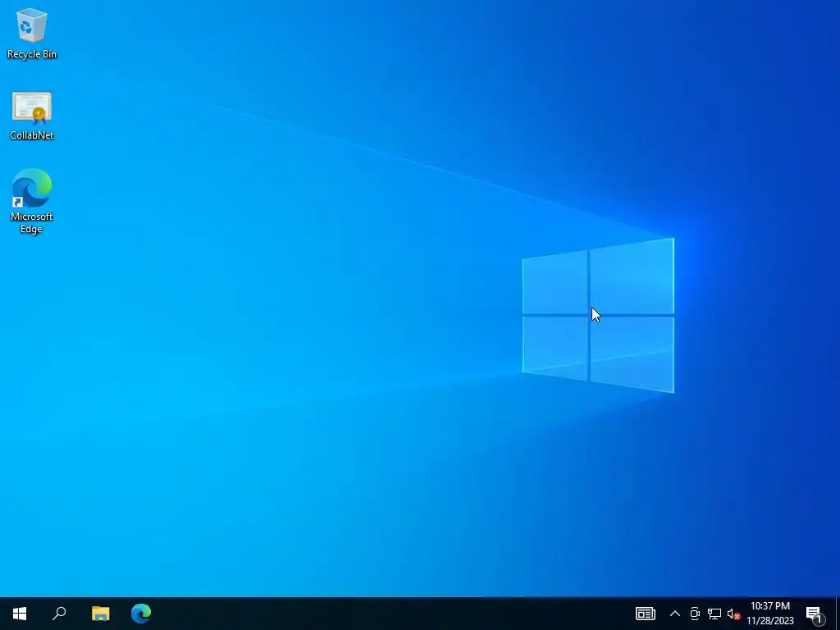This screenshot has width=840, height=630.
Task: Launch Edge browser from the taskbar
Action: (141, 614)
